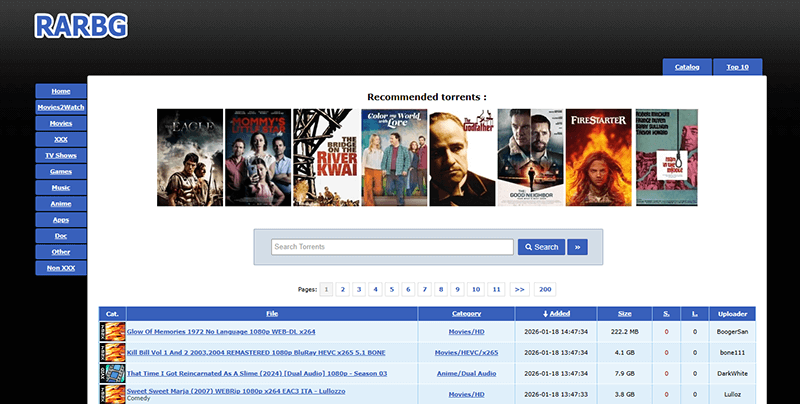Click uploader name DarkWhite
This screenshot has height=404, width=800.
click(x=732, y=373)
